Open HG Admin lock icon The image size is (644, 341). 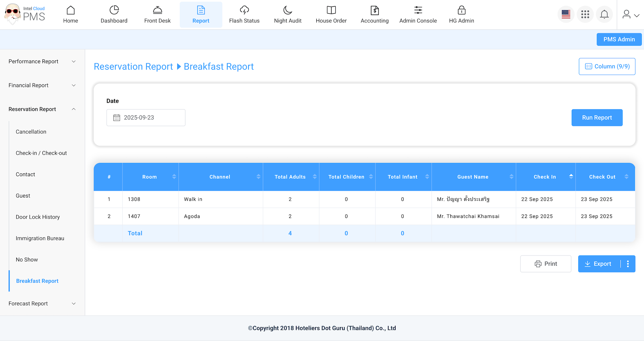(461, 10)
